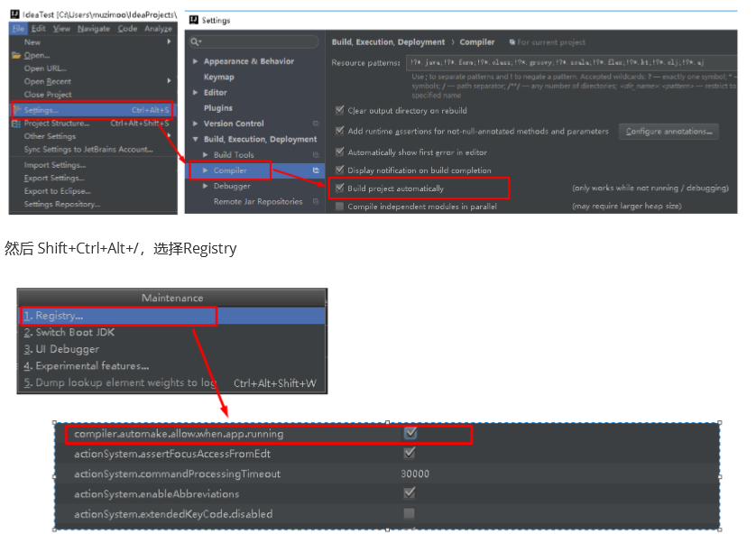Select Remote Jar Repositories in settings tree
The height and width of the screenshot is (543, 756).
[x=258, y=201]
